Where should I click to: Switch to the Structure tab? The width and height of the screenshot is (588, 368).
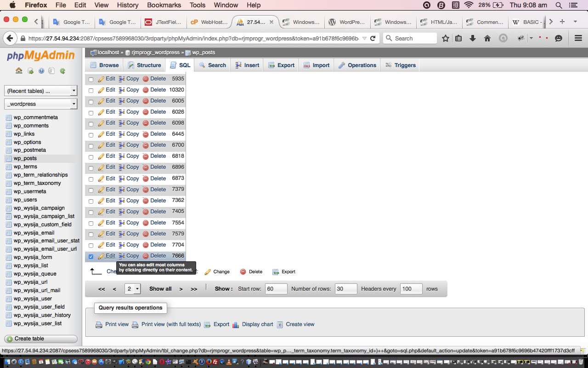(144, 65)
